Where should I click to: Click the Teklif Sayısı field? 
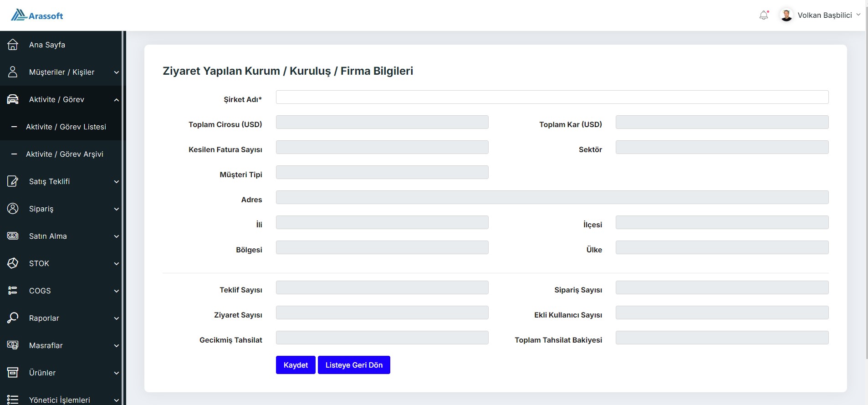pyautogui.click(x=382, y=287)
